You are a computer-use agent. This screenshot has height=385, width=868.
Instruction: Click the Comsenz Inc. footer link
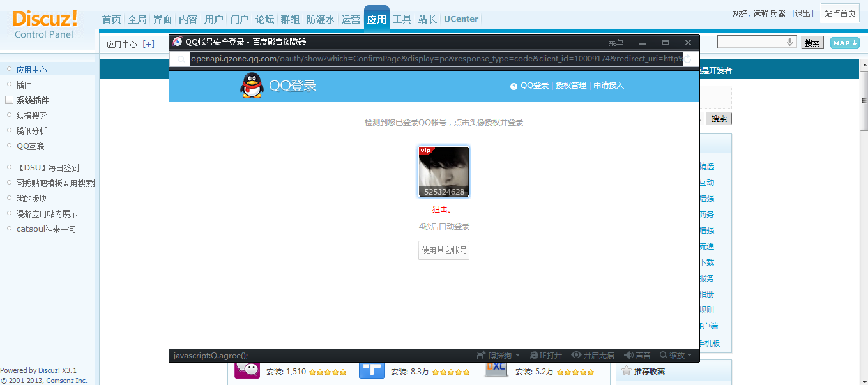tap(66, 381)
